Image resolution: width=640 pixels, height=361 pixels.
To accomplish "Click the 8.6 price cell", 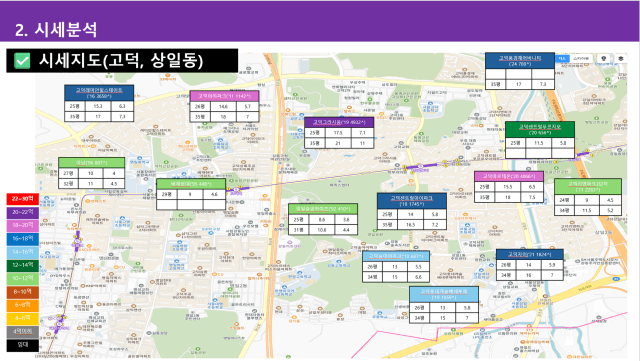I will click(x=322, y=220).
